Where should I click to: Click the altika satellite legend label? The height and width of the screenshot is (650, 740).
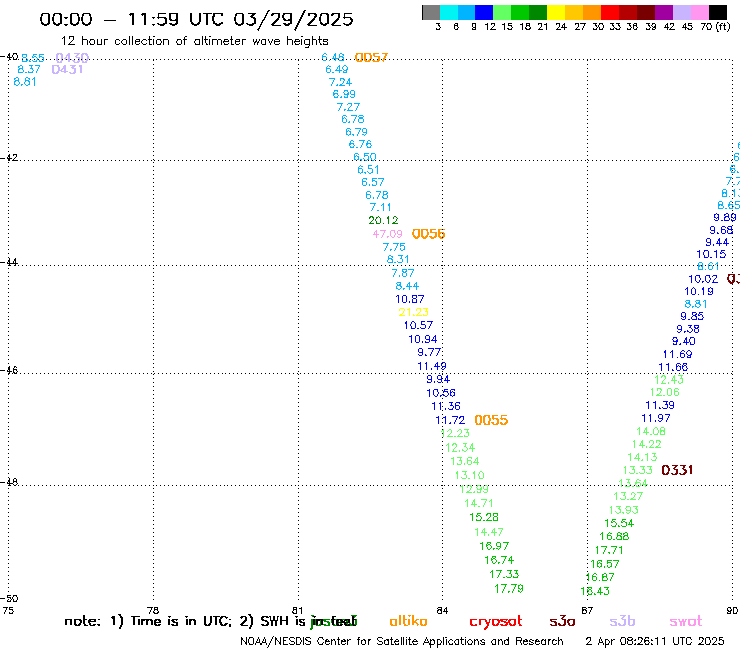(x=408, y=621)
